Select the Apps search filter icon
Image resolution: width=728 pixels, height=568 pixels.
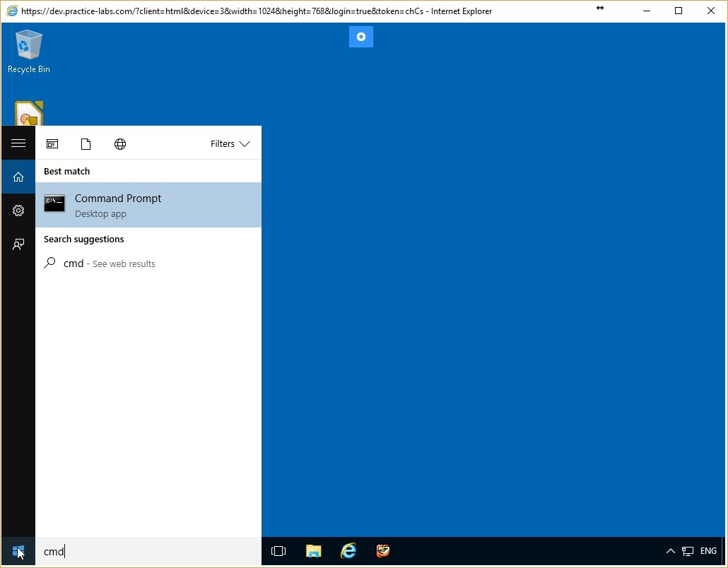(52, 143)
